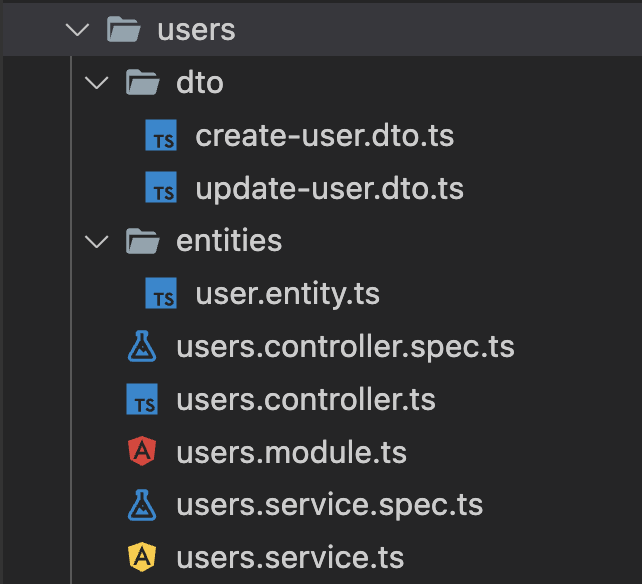
Task: Click the flask test icon for users.service.spec.ts
Action: click(x=143, y=505)
